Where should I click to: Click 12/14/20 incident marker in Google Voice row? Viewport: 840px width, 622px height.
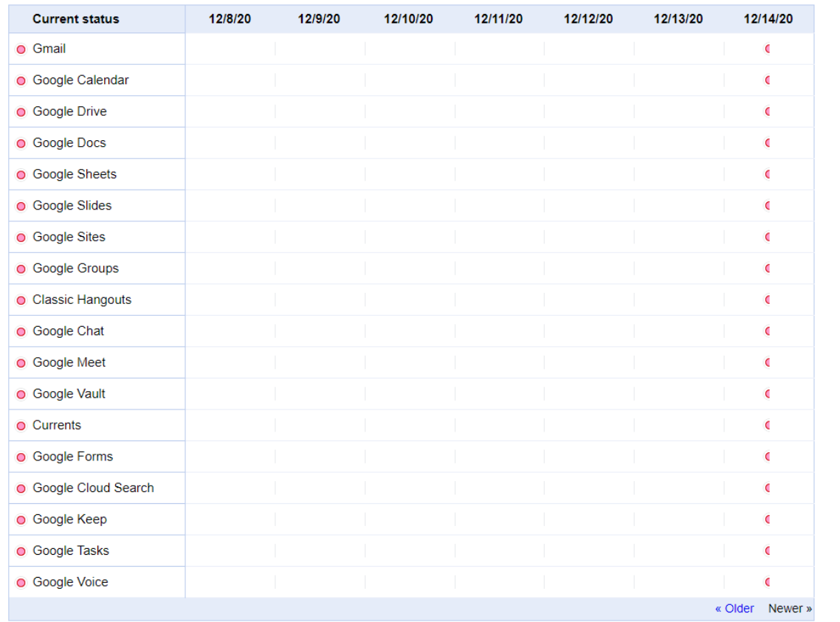pyautogui.click(x=768, y=582)
